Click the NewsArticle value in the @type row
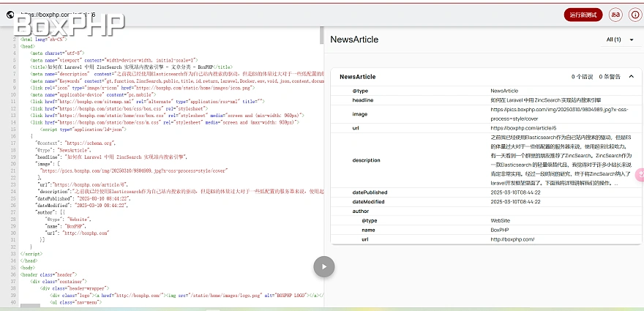Image resolution: width=644 pixels, height=311 pixels. coord(504,91)
